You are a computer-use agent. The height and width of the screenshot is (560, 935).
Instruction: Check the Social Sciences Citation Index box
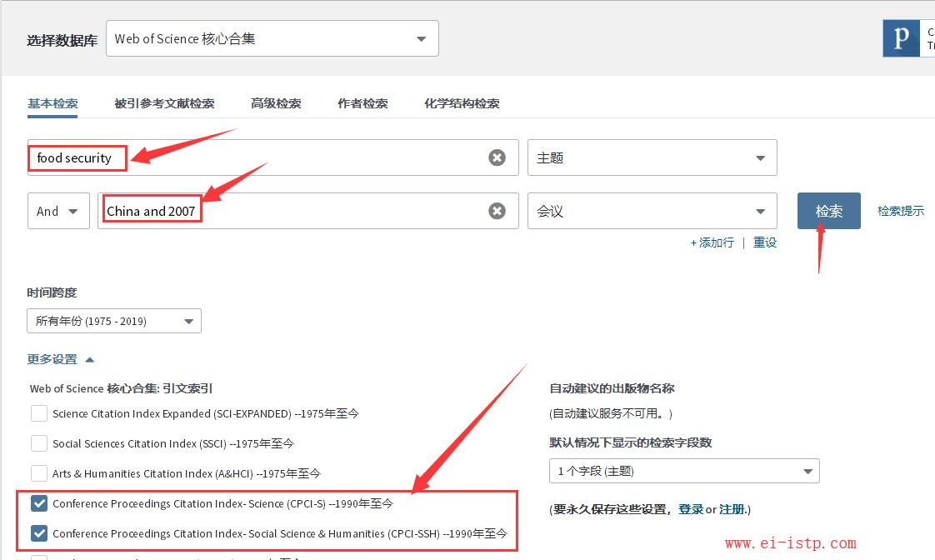tap(39, 443)
